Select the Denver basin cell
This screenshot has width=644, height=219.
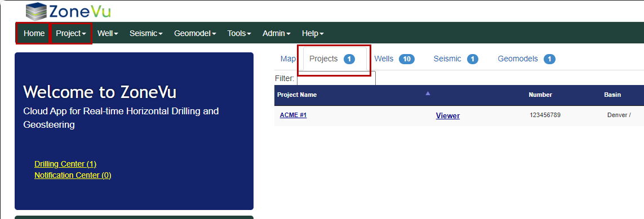(619, 115)
